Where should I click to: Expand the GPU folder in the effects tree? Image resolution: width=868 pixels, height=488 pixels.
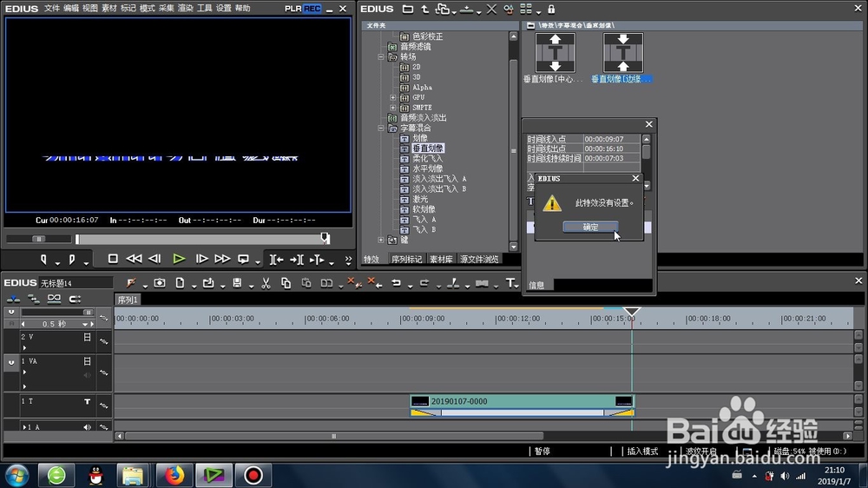[393, 97]
